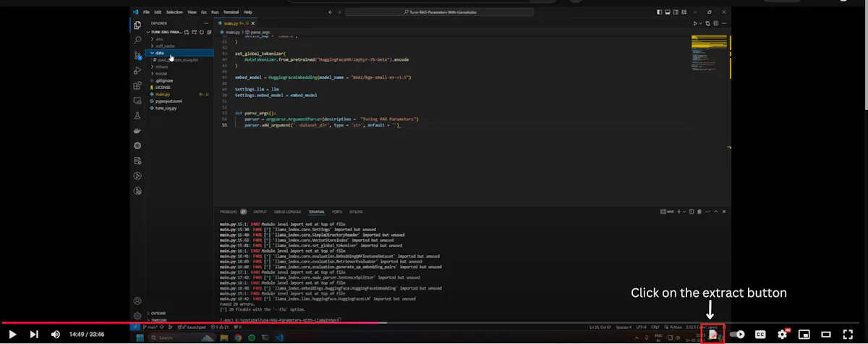Skip to the next video
This screenshot has height=344, width=868.
point(34,334)
